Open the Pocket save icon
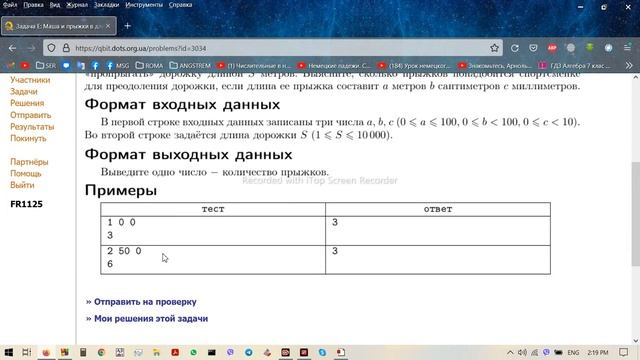The height and width of the screenshot is (360, 640). tap(533, 48)
